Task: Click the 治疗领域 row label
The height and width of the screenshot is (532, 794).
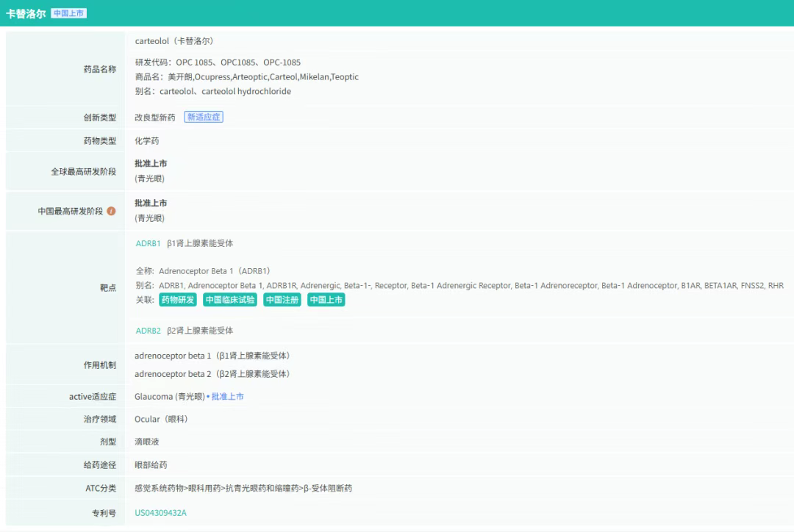Action: 100,419
